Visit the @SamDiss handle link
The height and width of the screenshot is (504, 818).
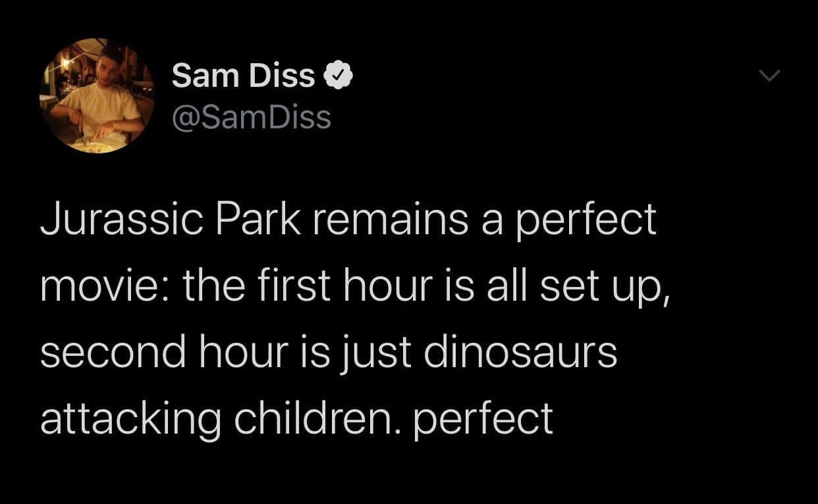coord(251,118)
